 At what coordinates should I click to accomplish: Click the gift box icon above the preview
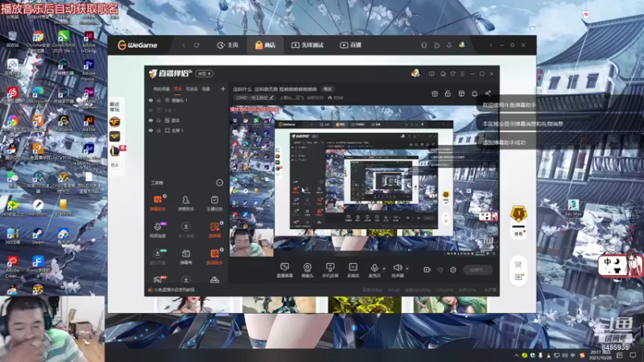pyautogui.click(x=435, y=93)
